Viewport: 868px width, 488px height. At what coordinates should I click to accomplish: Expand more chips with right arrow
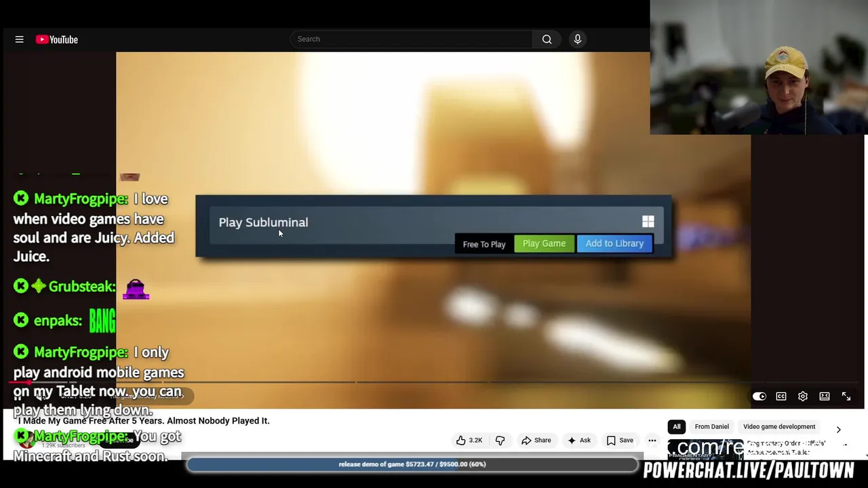(838, 430)
